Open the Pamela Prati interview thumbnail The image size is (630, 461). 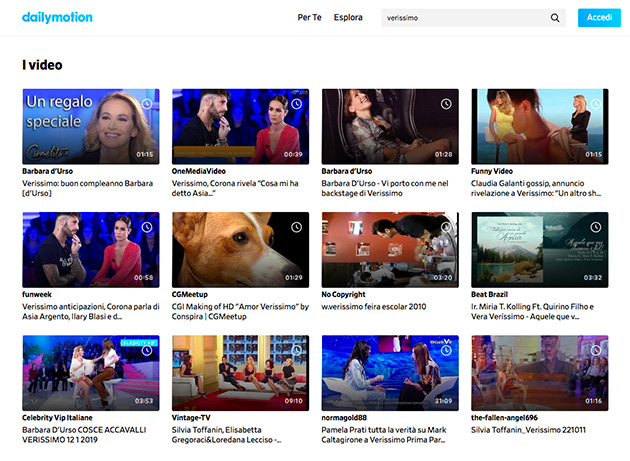click(x=390, y=373)
